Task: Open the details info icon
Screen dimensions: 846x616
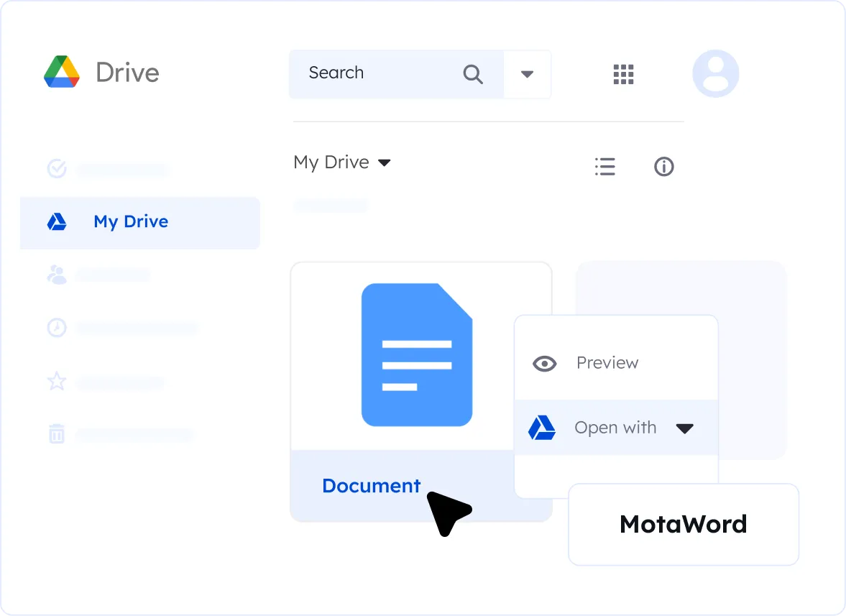Action: [x=663, y=166]
